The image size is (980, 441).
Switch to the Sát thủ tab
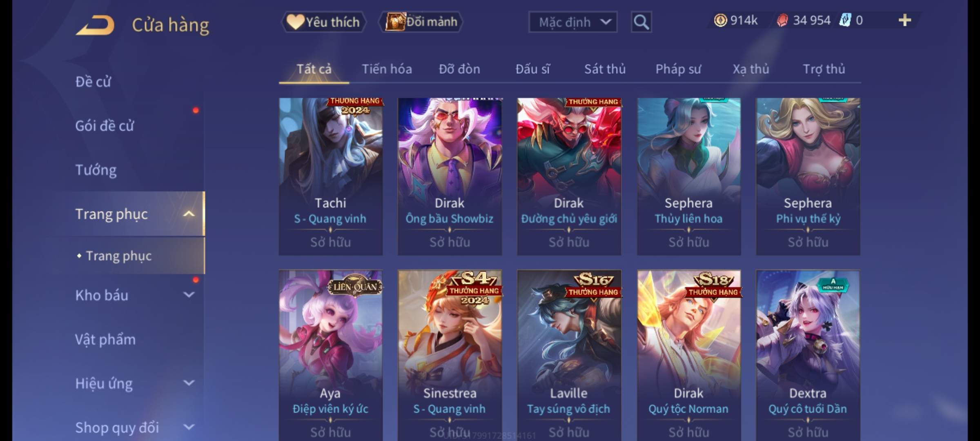pyautogui.click(x=605, y=69)
